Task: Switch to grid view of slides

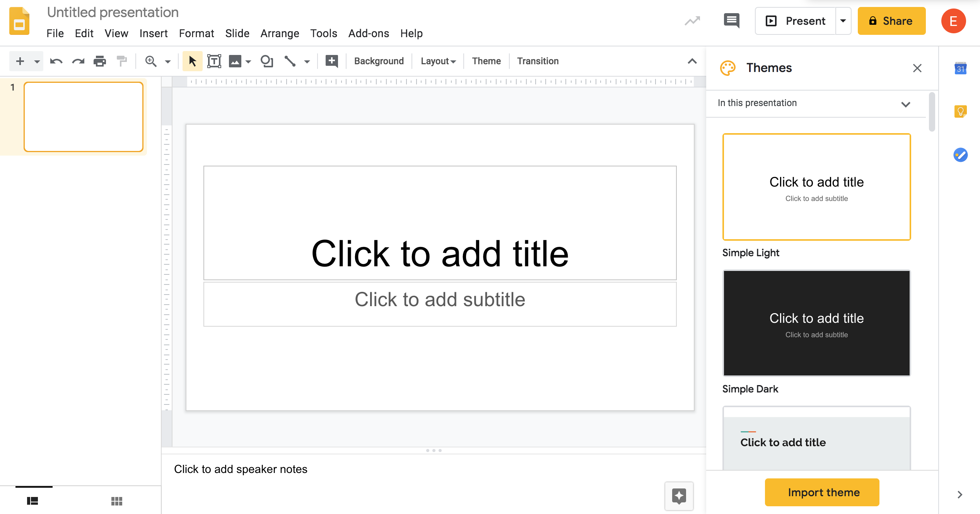Action: 116,501
